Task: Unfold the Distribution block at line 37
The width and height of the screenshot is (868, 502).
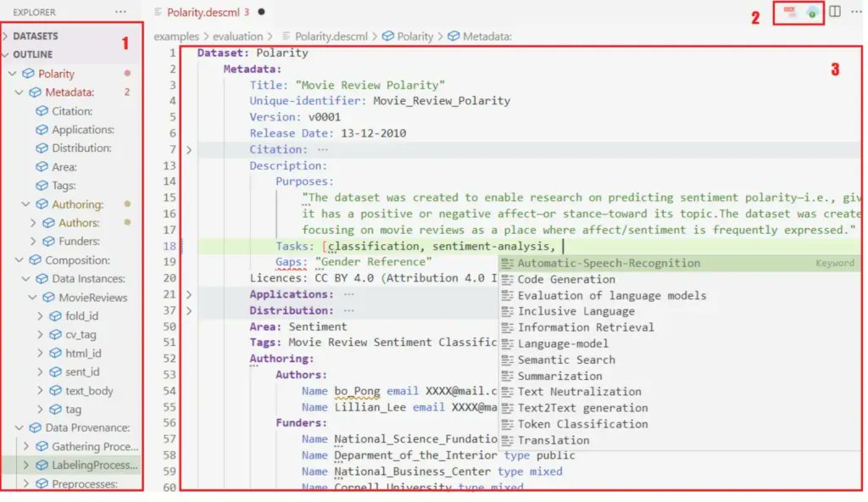Action: pyautogui.click(x=189, y=311)
